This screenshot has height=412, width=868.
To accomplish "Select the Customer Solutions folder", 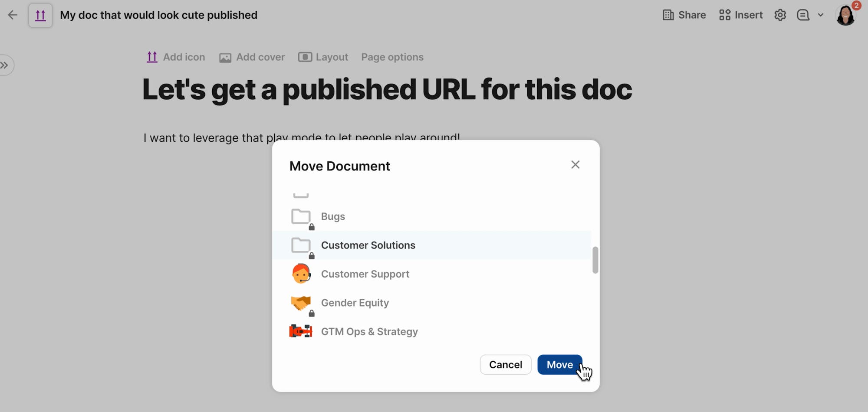I will [x=432, y=245].
